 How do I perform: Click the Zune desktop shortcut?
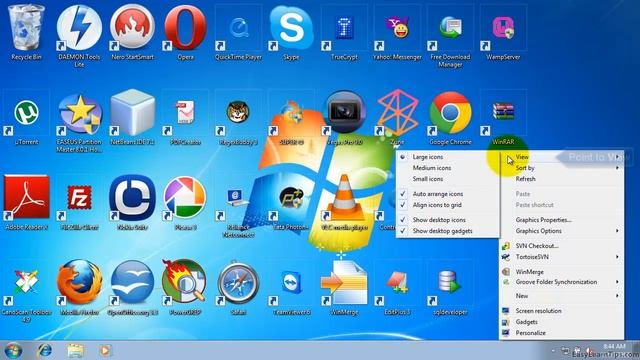397,113
